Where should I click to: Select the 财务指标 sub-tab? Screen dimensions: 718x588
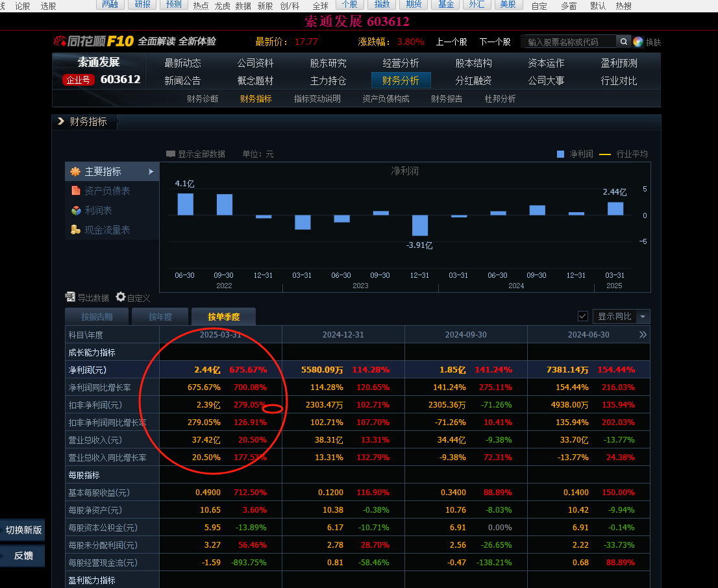(256, 99)
